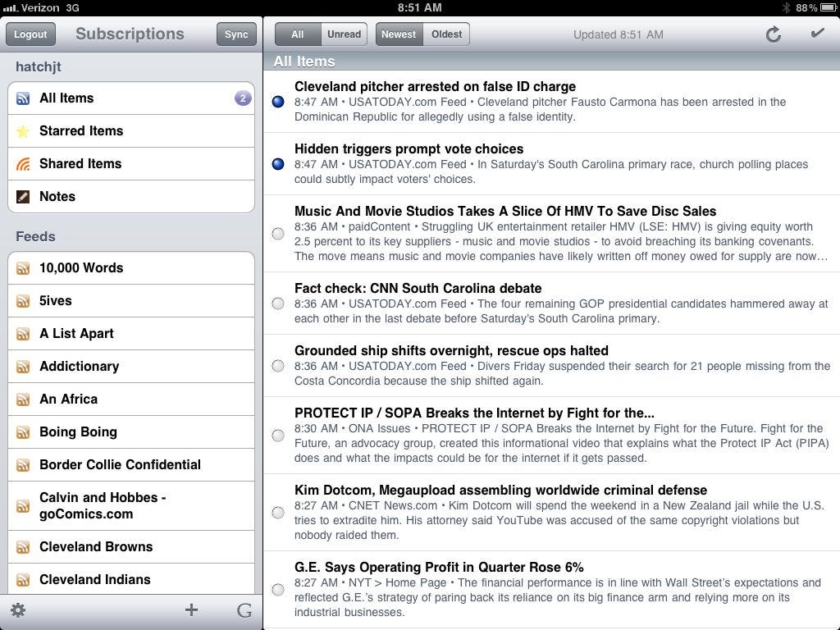Viewport: 840px width, 630px height.
Task: Open 'Grounded ship shifts overnight' article
Action: (x=552, y=366)
